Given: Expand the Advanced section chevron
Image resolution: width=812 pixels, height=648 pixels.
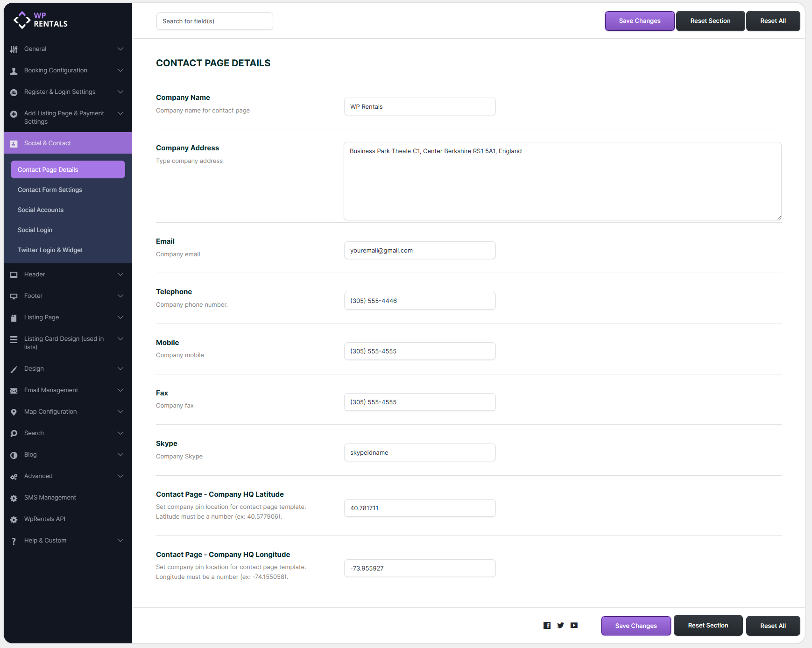Looking at the screenshot, I should (120, 476).
